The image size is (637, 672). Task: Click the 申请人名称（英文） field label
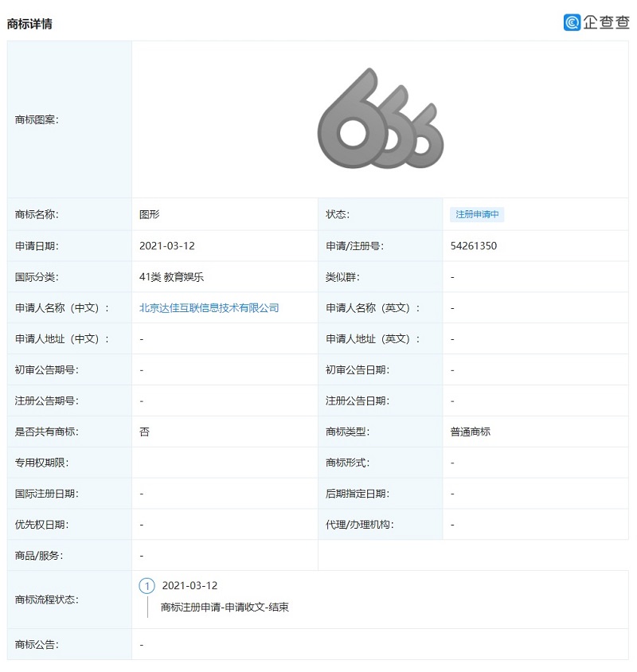(x=373, y=308)
